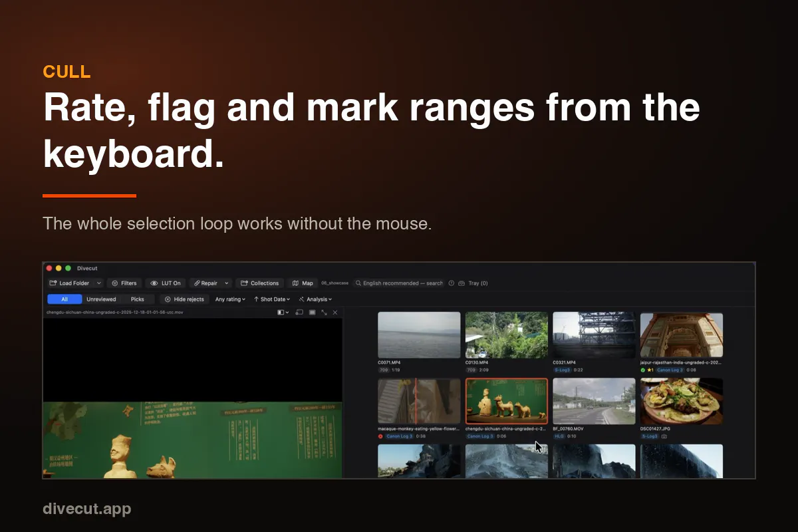The height and width of the screenshot is (532, 798).
Task: Expand the viewer with the diagonal arrows icon
Action: click(324, 312)
